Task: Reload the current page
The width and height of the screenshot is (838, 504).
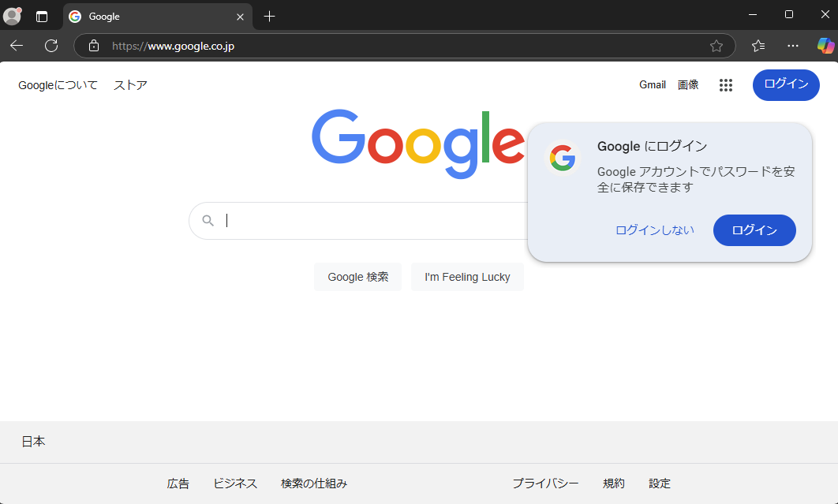Action: tap(51, 46)
